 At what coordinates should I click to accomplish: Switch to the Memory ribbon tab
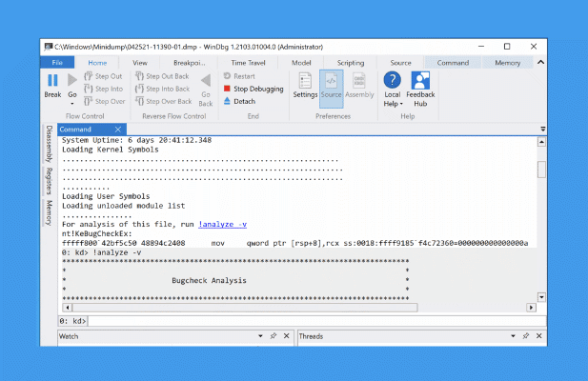pyautogui.click(x=507, y=63)
